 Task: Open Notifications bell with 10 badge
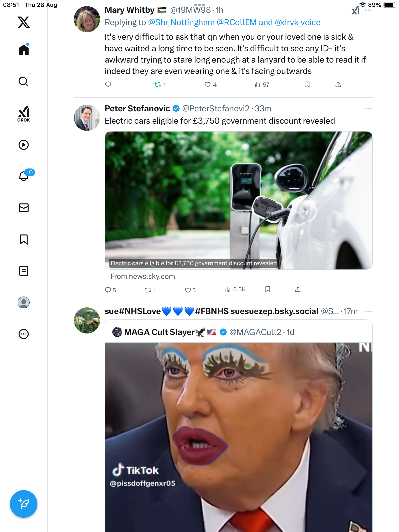[24, 176]
